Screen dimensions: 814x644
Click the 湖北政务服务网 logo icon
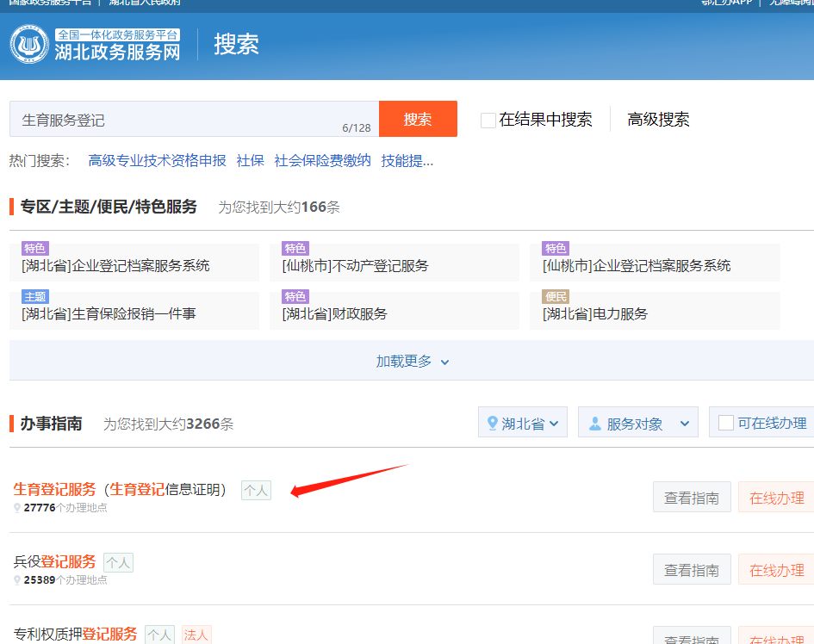29,44
